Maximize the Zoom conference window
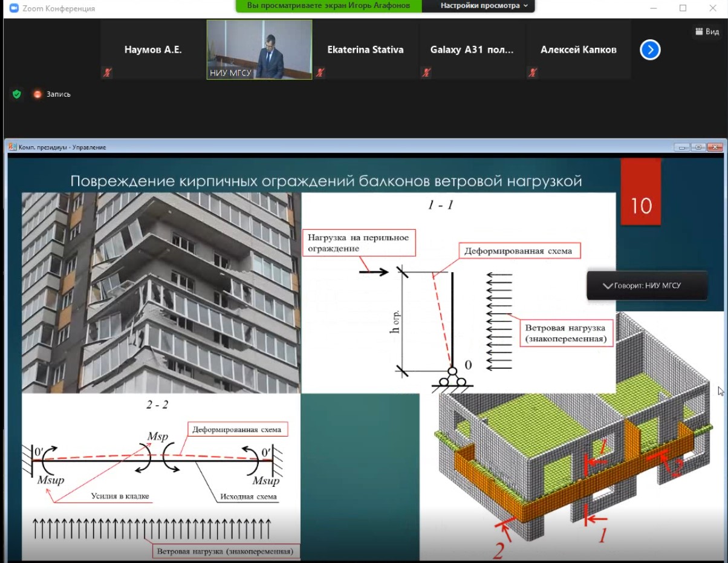 (x=683, y=8)
